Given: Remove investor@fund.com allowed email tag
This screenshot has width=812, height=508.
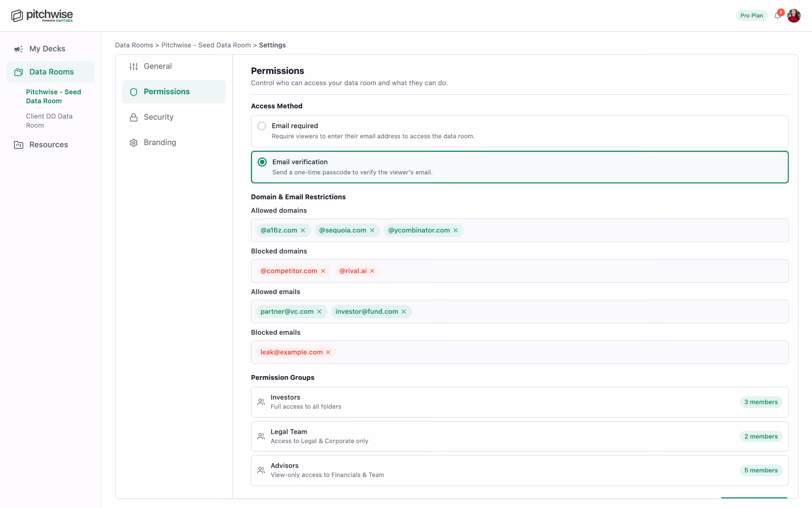Looking at the screenshot, I should (x=404, y=312).
